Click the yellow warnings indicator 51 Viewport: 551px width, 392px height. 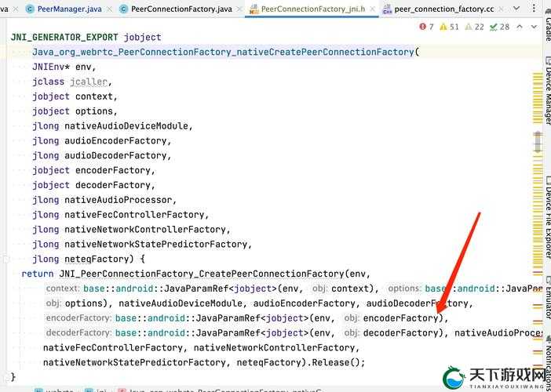(x=449, y=27)
